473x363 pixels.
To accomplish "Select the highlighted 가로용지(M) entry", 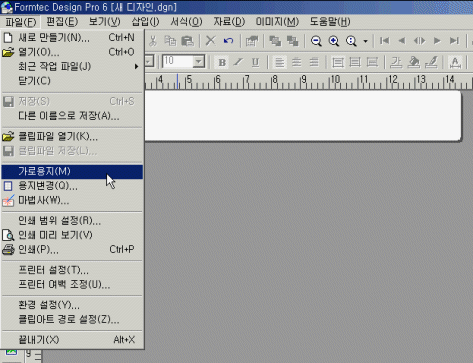I will (x=72, y=172).
